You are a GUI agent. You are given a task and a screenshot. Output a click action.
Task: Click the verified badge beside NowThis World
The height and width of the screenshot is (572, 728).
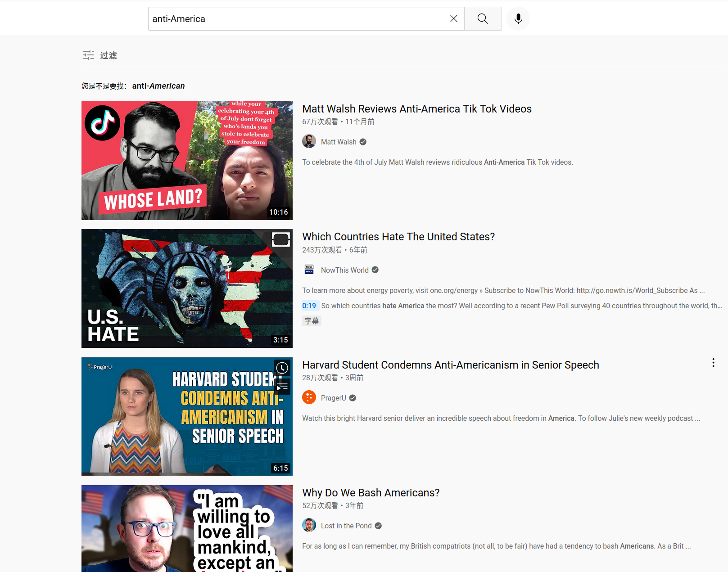(x=375, y=270)
